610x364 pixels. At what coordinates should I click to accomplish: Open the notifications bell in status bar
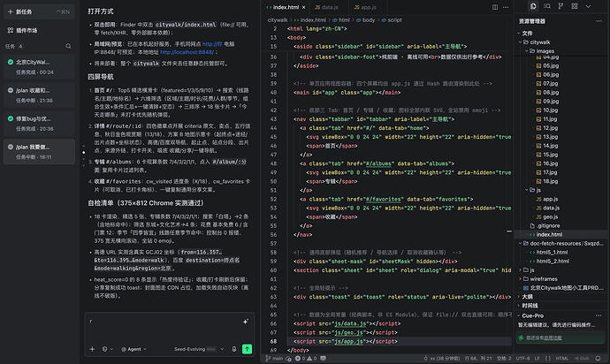(598, 358)
